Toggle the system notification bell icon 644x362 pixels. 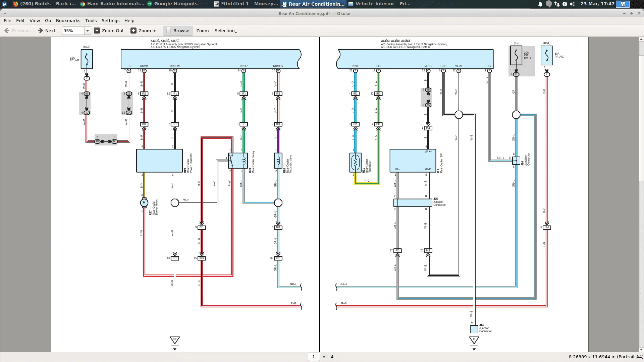pos(540,4)
